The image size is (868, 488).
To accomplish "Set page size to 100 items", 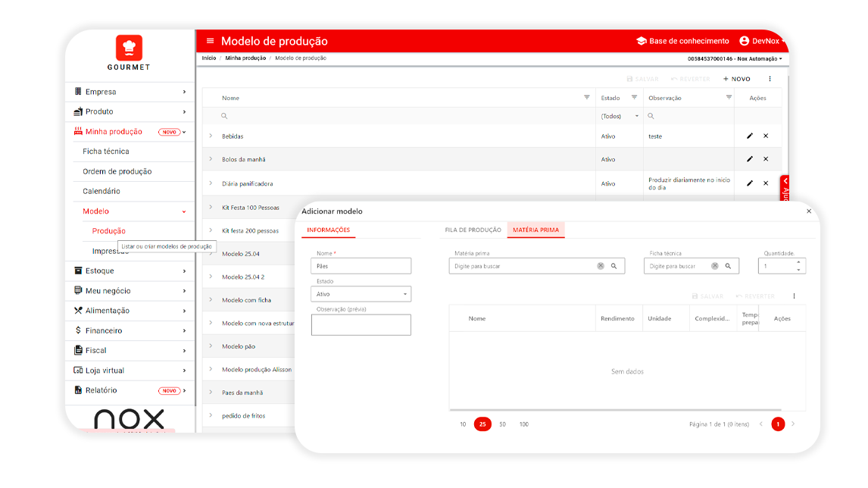I will pyautogui.click(x=523, y=424).
